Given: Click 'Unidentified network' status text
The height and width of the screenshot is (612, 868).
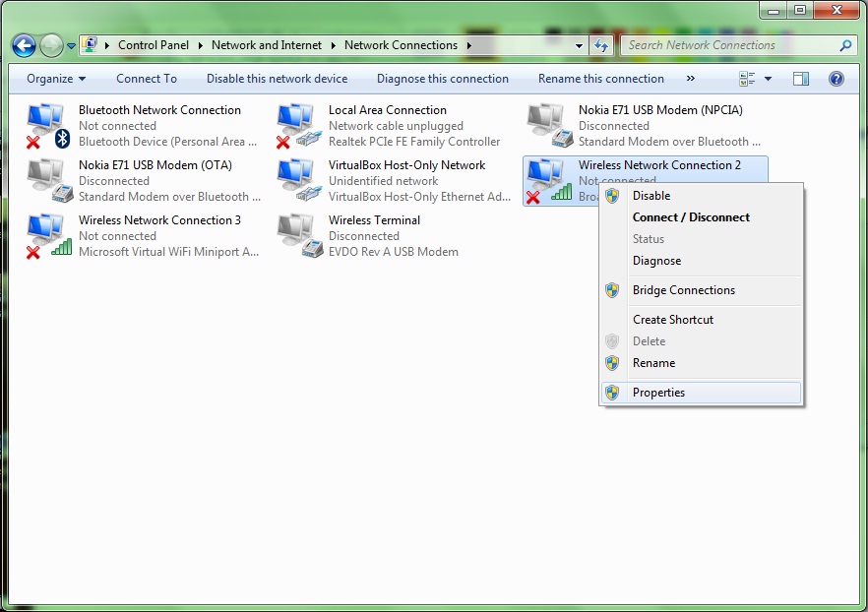Looking at the screenshot, I should click(x=383, y=181).
